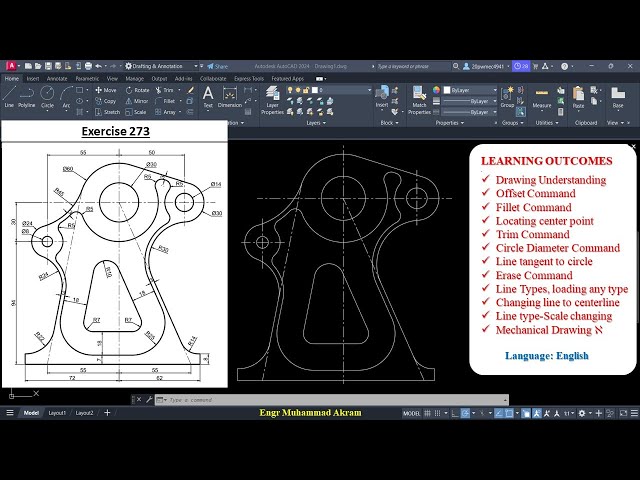
Task: Click the Save icon in quick access toolbar
Action: click(48, 66)
